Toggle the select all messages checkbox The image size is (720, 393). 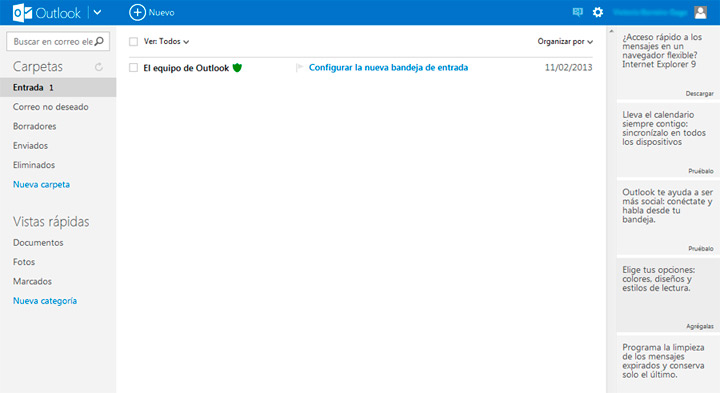(134, 42)
